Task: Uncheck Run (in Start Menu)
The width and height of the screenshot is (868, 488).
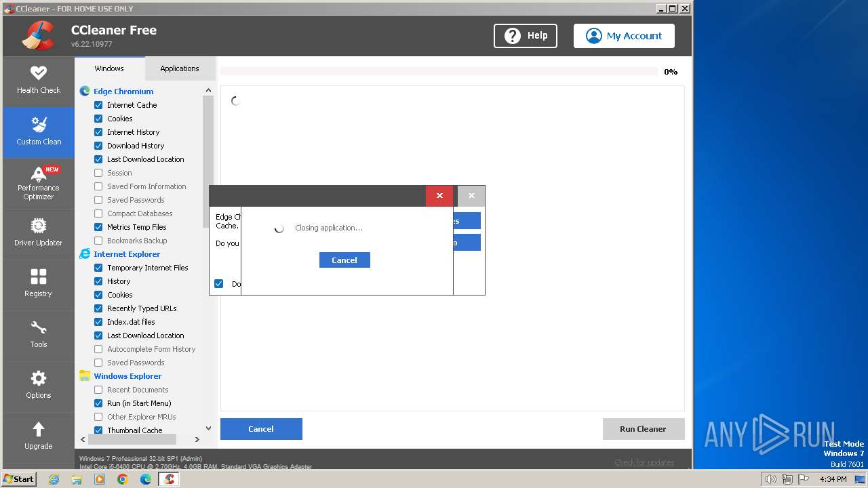Action: pos(98,403)
